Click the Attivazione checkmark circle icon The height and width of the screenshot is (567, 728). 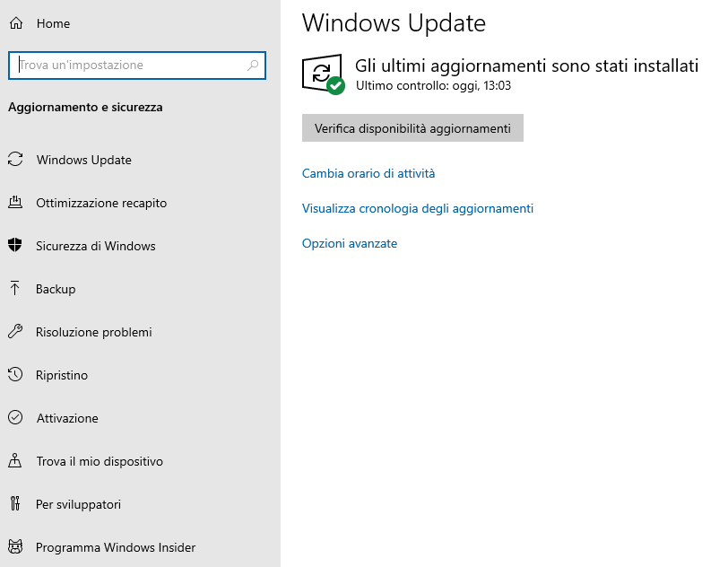pyautogui.click(x=15, y=417)
